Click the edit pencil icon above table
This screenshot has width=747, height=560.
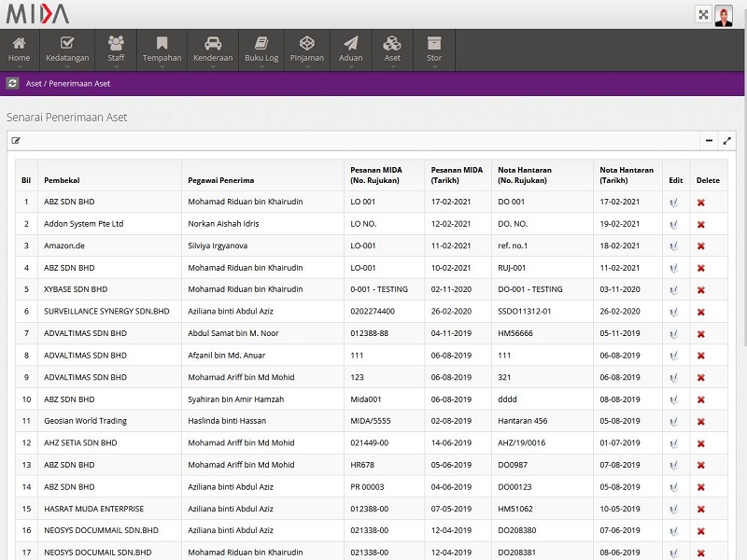tap(16, 141)
